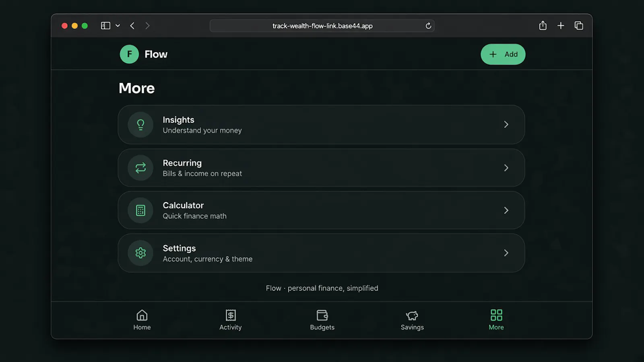Click the 'Flow' app name text
Viewport: 644px width, 362px height.
click(156, 54)
